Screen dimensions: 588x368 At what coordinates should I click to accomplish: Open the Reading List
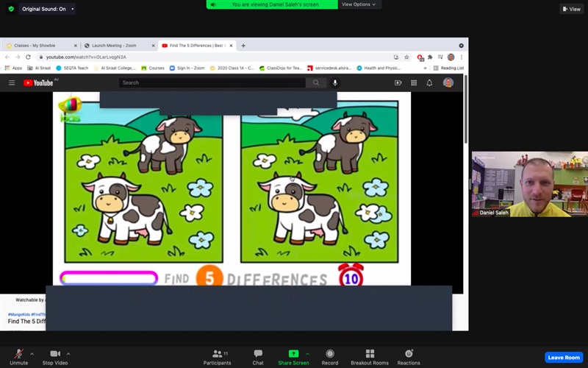click(x=448, y=68)
